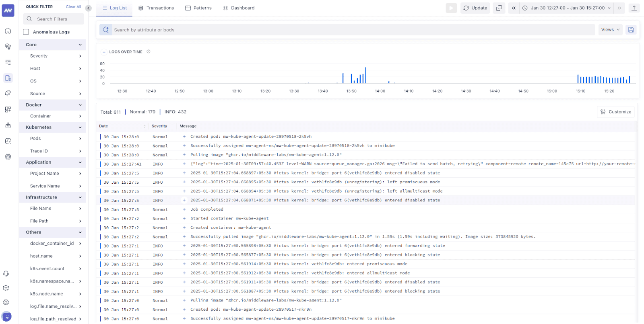This screenshot has width=644, height=324.
Task: Expand the k8s.node.name filter
Action: (x=80, y=294)
